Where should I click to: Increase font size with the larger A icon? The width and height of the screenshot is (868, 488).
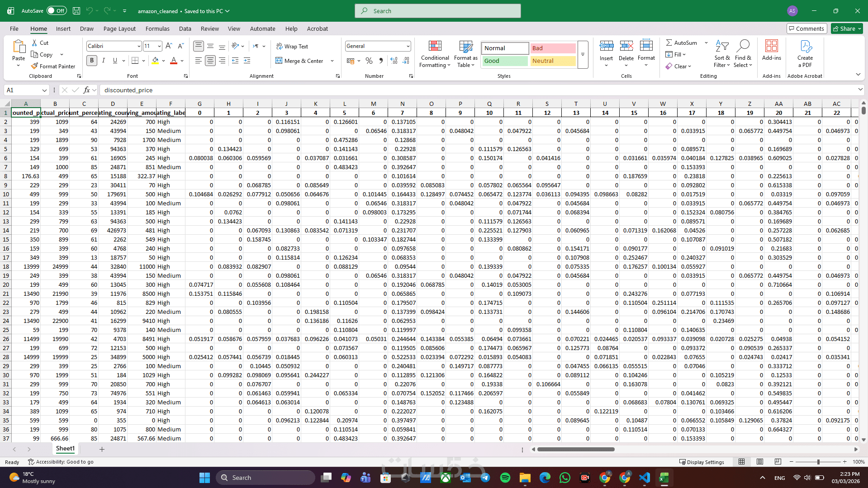[169, 46]
